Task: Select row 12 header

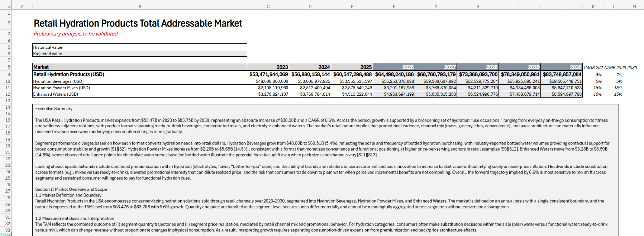Action: coord(6,94)
